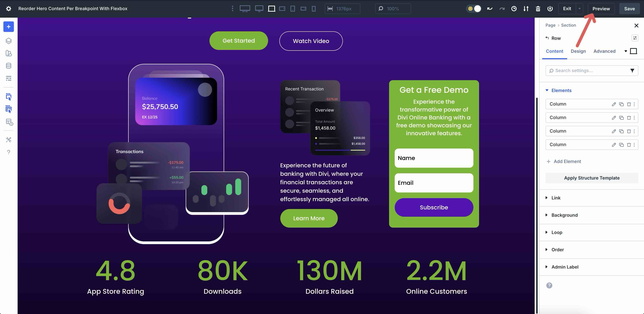
Task: Open the editing history clock icon
Action: [514, 8]
